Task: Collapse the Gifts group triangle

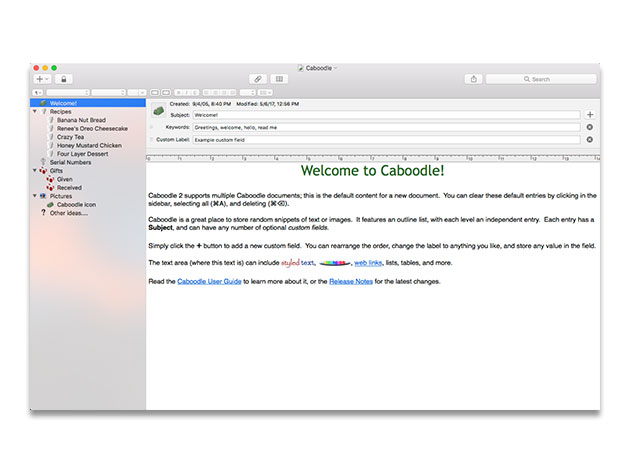Action: [35, 170]
